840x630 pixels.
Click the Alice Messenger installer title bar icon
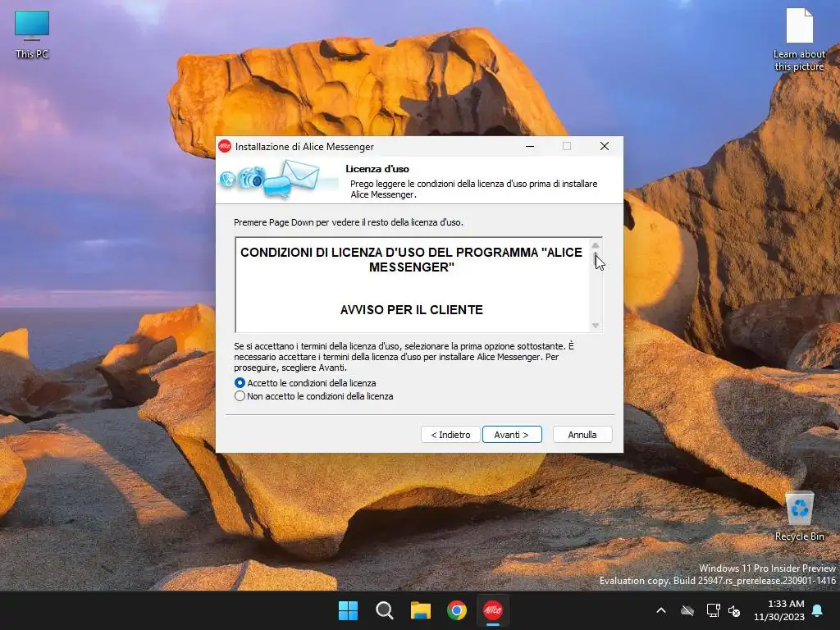point(225,146)
